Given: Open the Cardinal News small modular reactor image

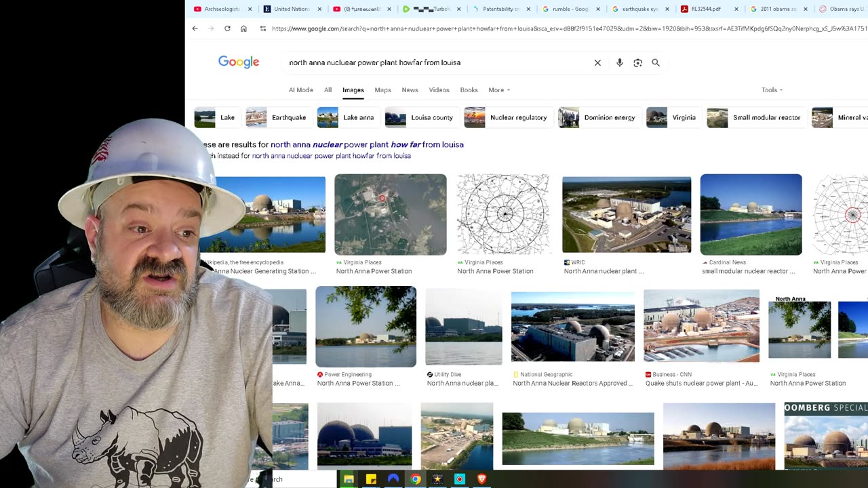Looking at the screenshot, I should click(751, 214).
